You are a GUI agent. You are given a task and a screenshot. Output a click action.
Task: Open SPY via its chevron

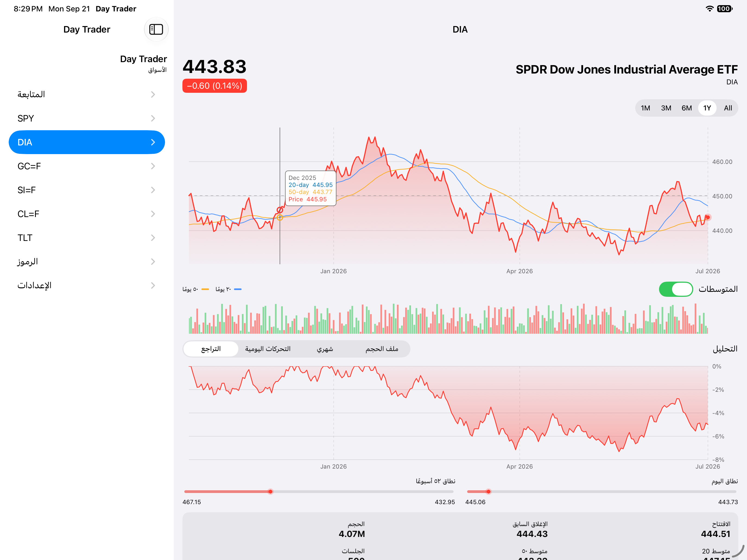(153, 119)
